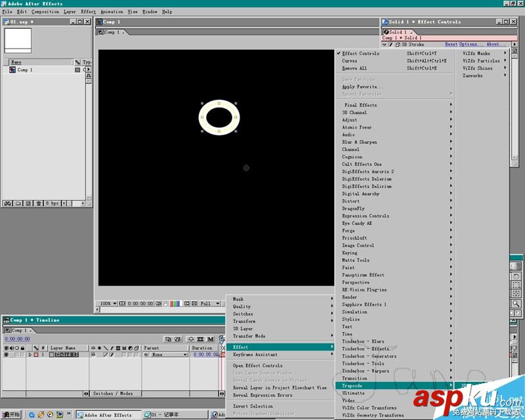This screenshot has width=525, height=420.
Task: Click the RGB channel color bars
Action: (x=175, y=303)
